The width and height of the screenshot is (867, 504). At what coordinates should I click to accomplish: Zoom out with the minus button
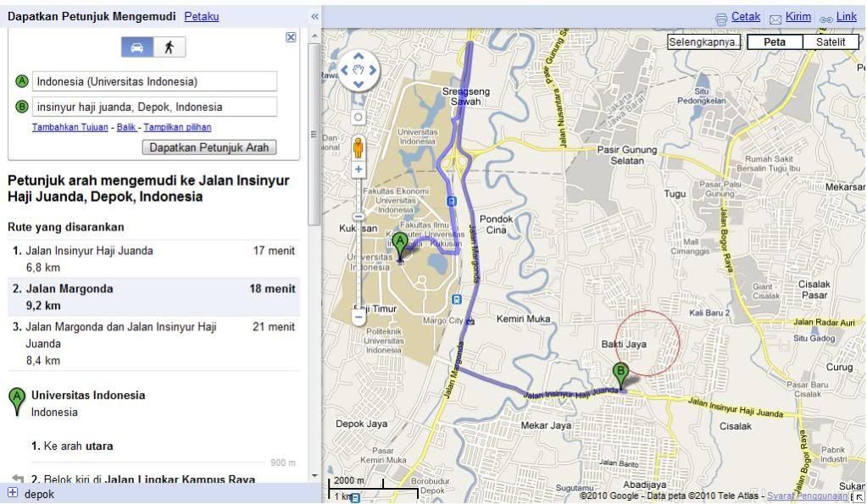click(358, 318)
